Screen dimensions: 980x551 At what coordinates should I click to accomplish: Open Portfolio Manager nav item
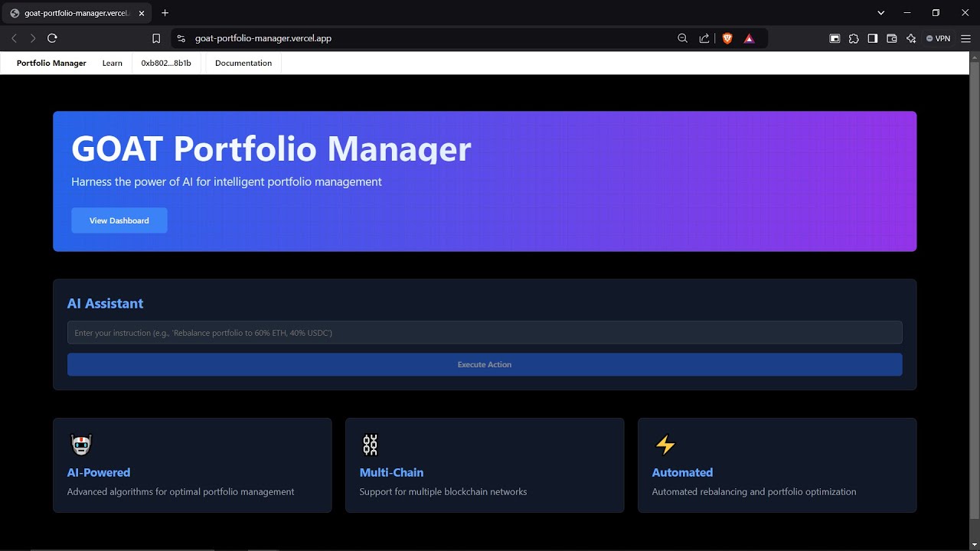pos(51,64)
